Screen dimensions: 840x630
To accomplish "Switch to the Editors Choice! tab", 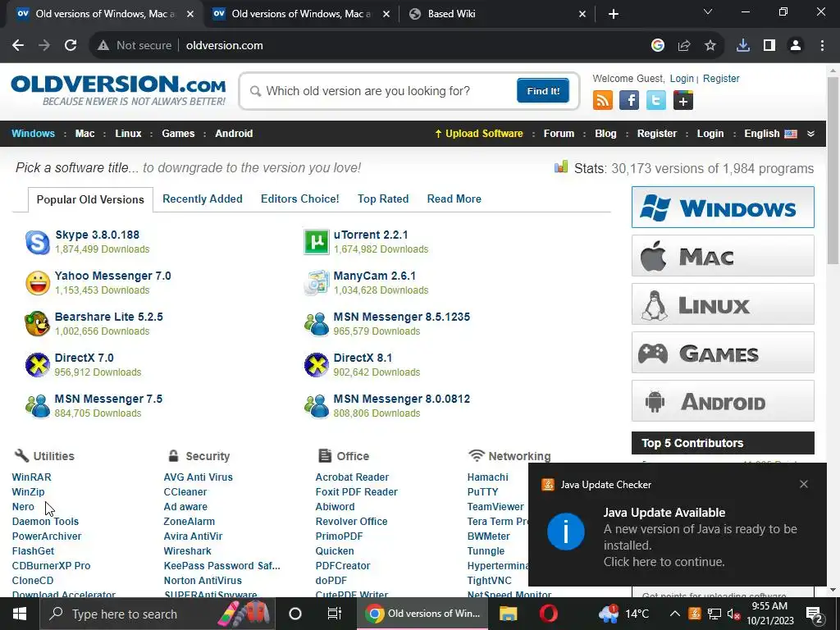I will pyautogui.click(x=300, y=199).
